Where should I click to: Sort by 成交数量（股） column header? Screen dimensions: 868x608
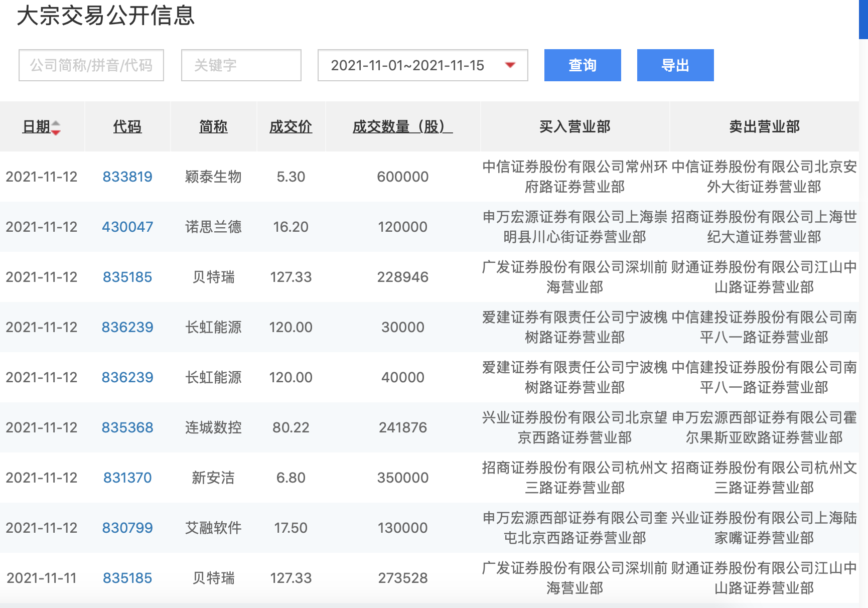[402, 126]
